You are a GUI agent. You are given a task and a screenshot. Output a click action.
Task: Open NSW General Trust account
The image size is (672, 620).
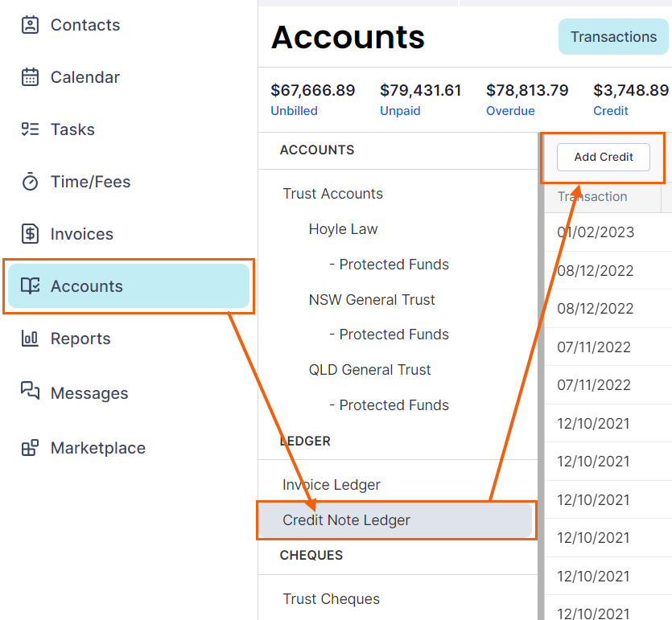(372, 300)
